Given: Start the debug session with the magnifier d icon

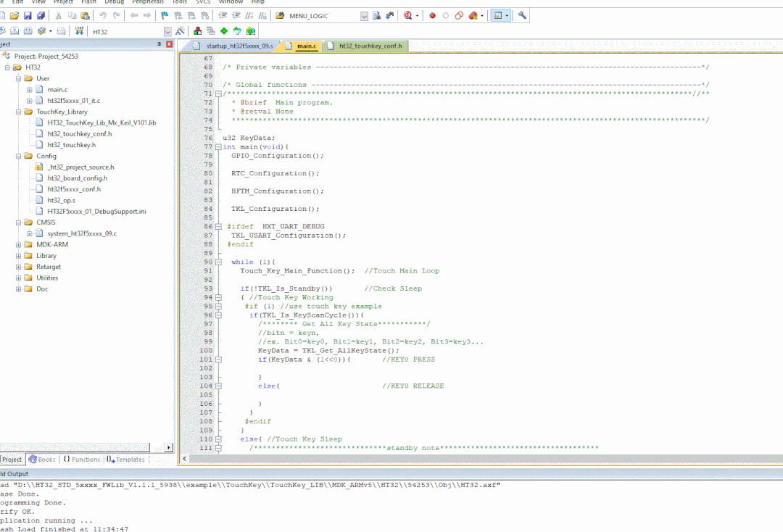Looking at the screenshot, I should tap(408, 16).
